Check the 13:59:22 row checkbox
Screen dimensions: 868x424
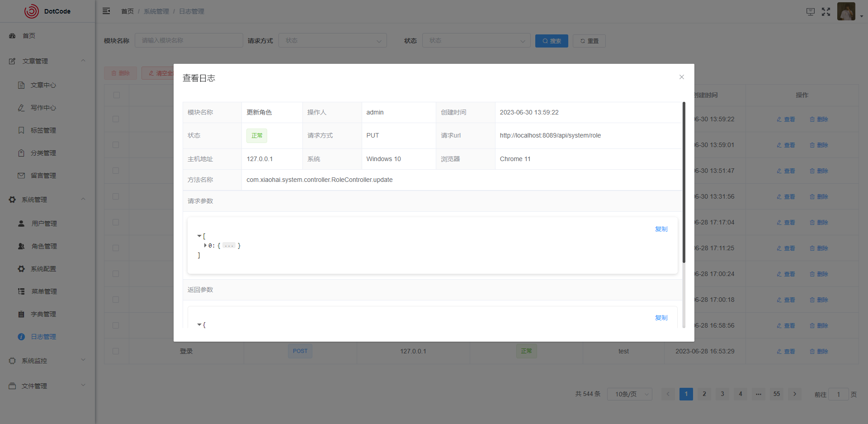[116, 119]
